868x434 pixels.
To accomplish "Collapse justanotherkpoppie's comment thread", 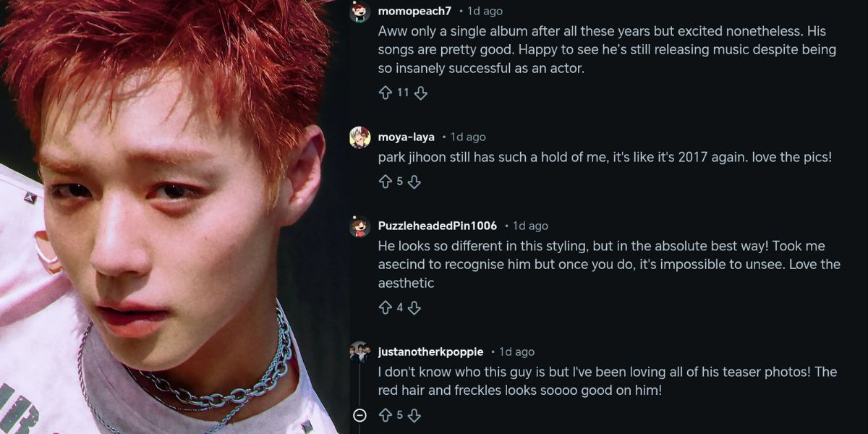I will tap(360, 415).
